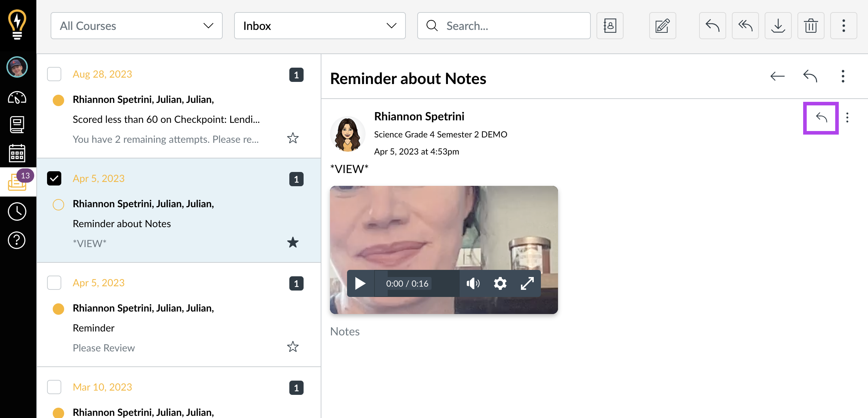Viewport: 868px width, 418px height.
Task: Unstar the Reminder about Notes conversation
Action: pos(293,242)
